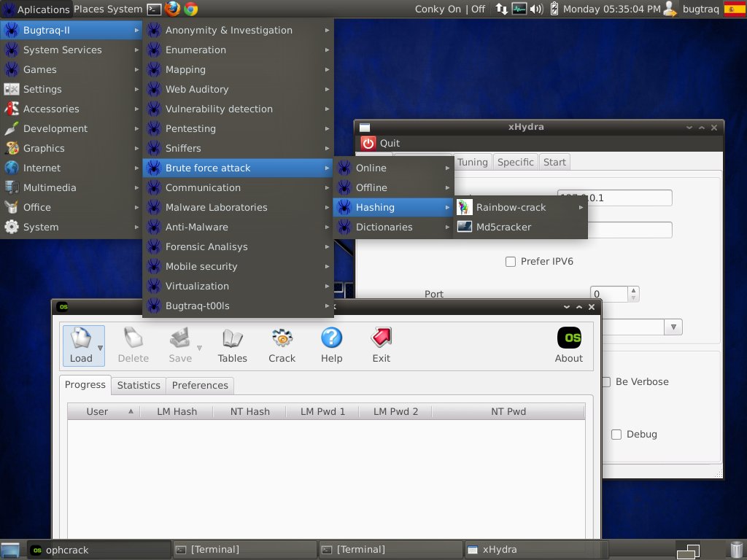This screenshot has height=560, width=747.
Task: Open the Specific tab in xHydra
Action: (516, 163)
